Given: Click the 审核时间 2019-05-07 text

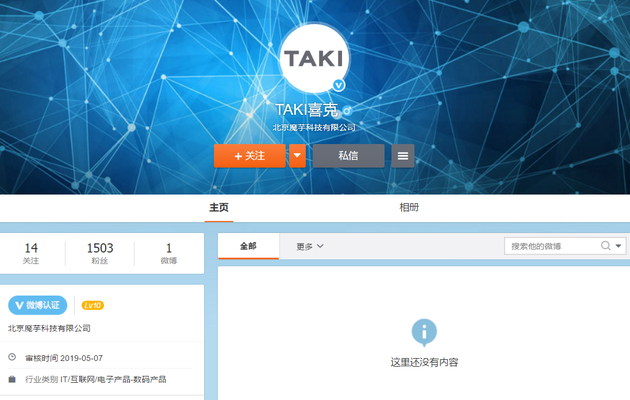Looking at the screenshot, I should pos(64,358).
